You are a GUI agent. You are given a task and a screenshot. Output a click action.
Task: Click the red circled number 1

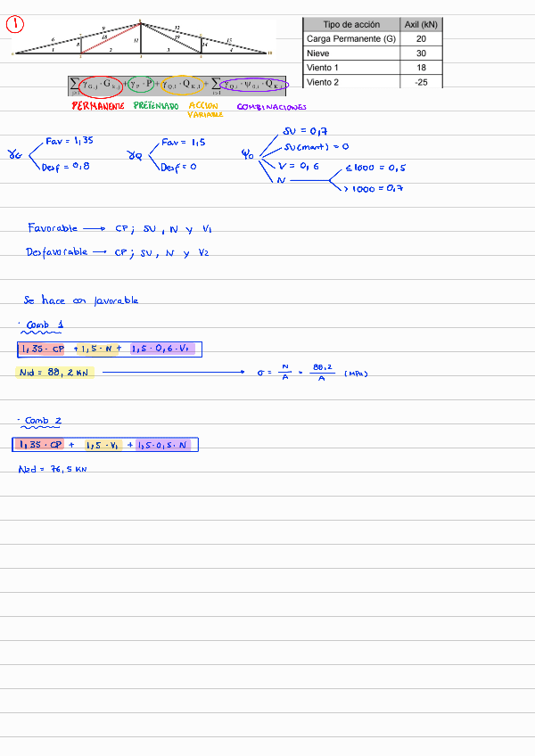(x=15, y=24)
